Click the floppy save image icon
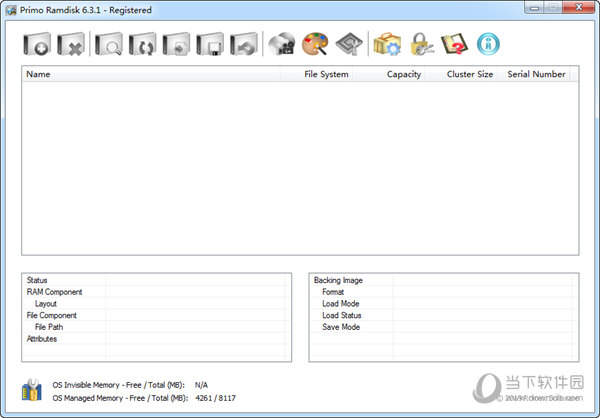This screenshot has height=418, width=600. [x=210, y=44]
